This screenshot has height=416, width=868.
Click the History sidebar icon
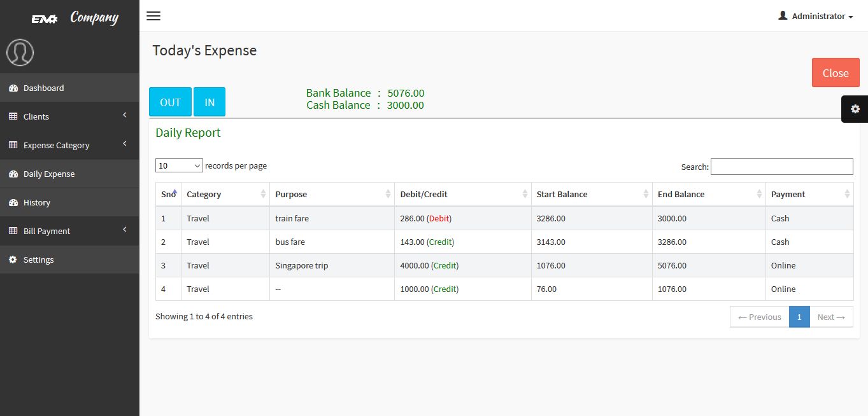click(x=13, y=203)
